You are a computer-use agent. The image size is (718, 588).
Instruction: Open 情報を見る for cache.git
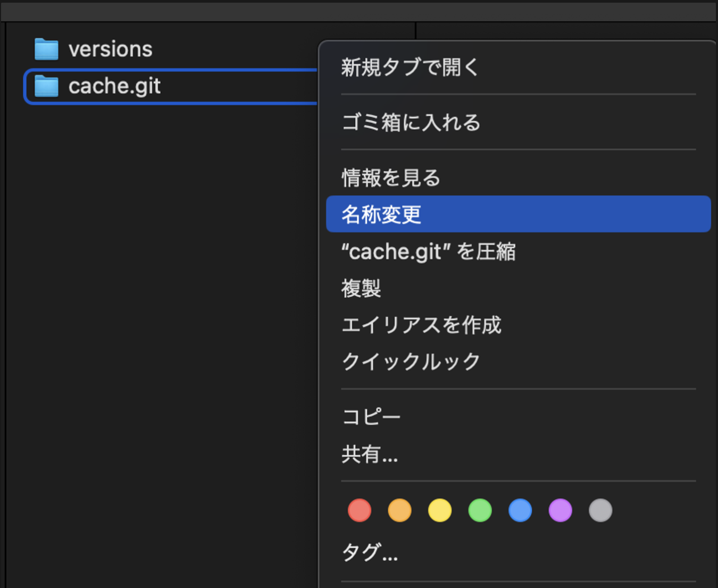point(391,178)
